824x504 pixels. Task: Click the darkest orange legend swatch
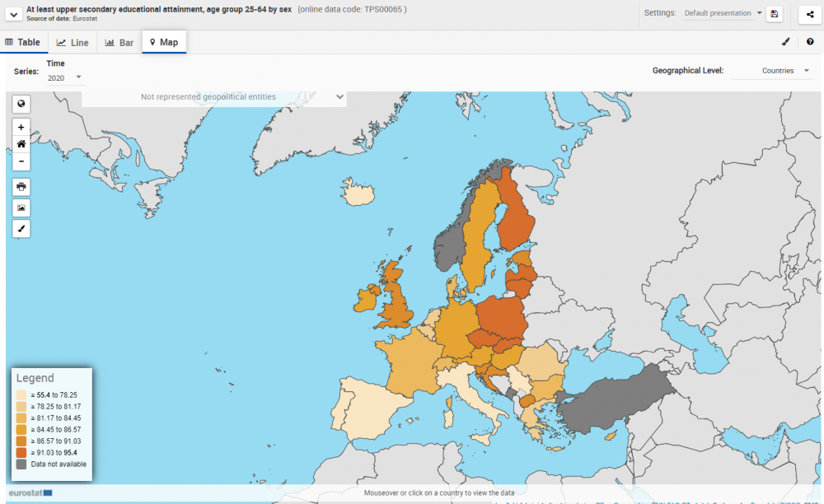(21, 453)
